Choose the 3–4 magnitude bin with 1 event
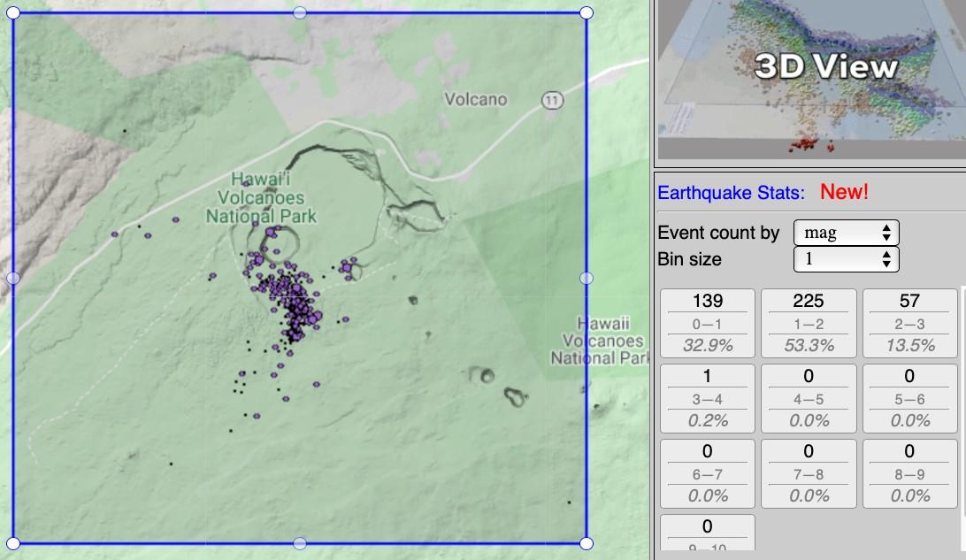The height and width of the screenshot is (560, 966). (x=708, y=398)
